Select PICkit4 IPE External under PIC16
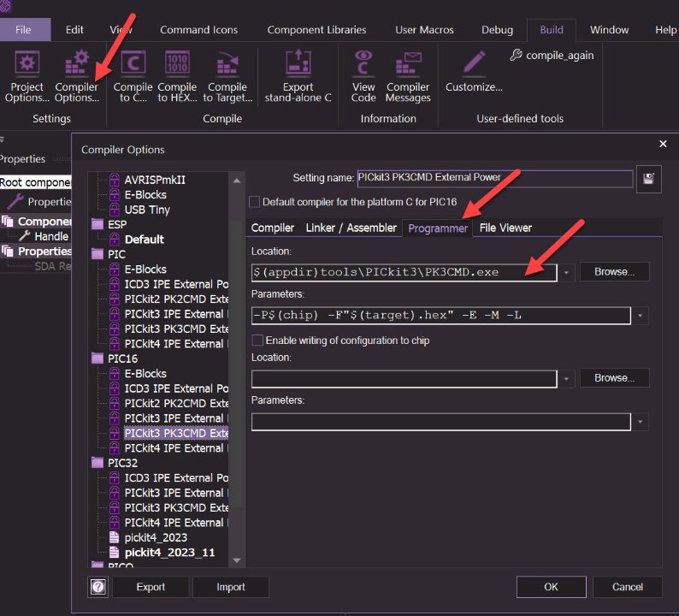This screenshot has height=616, width=679. click(176, 448)
